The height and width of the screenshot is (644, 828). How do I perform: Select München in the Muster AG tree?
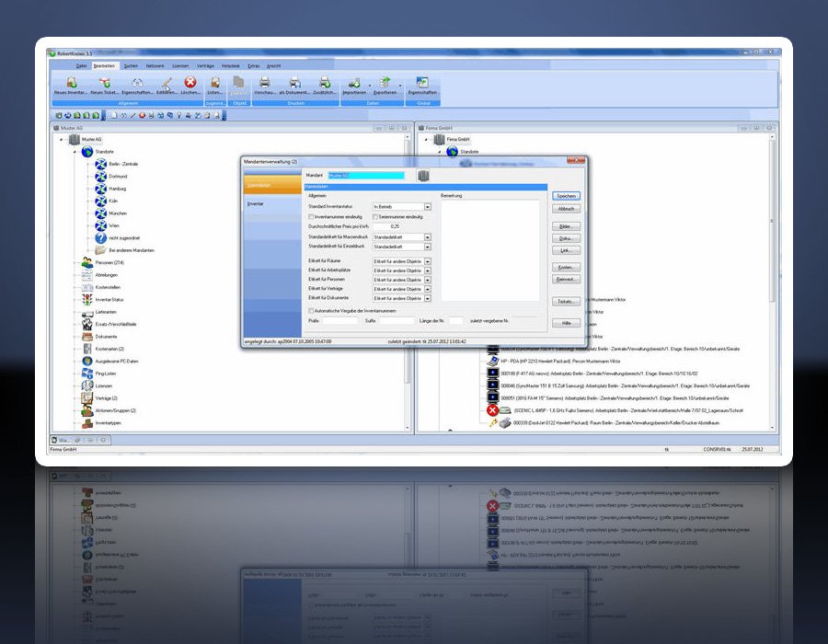pos(118,213)
